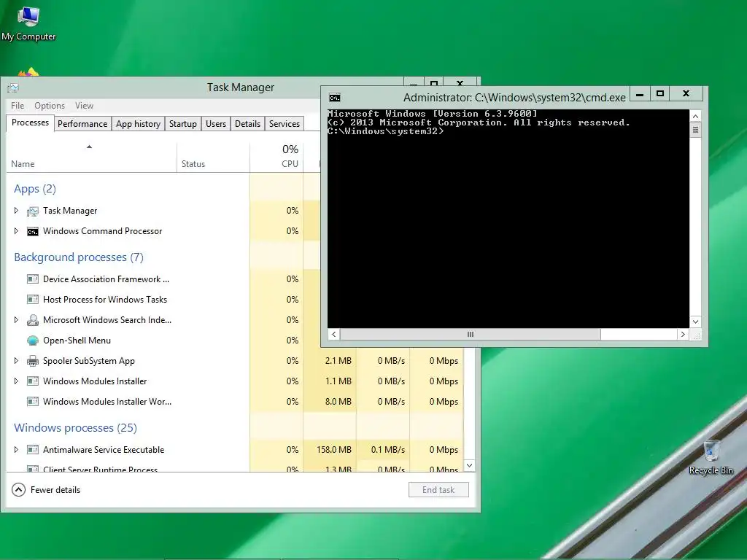Click cmd.exe window system menu icon

[x=334, y=98]
